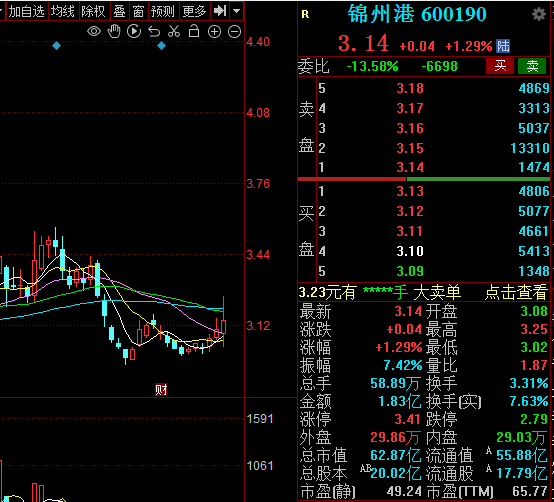Select the scissors cut tool
Image resolution: width=554 pixels, height=502 pixels.
[x=174, y=31]
